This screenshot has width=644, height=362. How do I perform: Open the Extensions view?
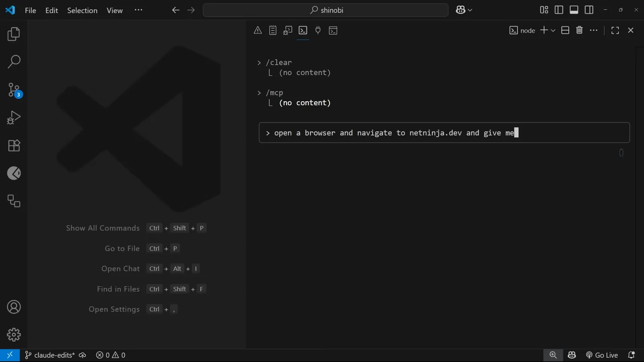tap(14, 145)
